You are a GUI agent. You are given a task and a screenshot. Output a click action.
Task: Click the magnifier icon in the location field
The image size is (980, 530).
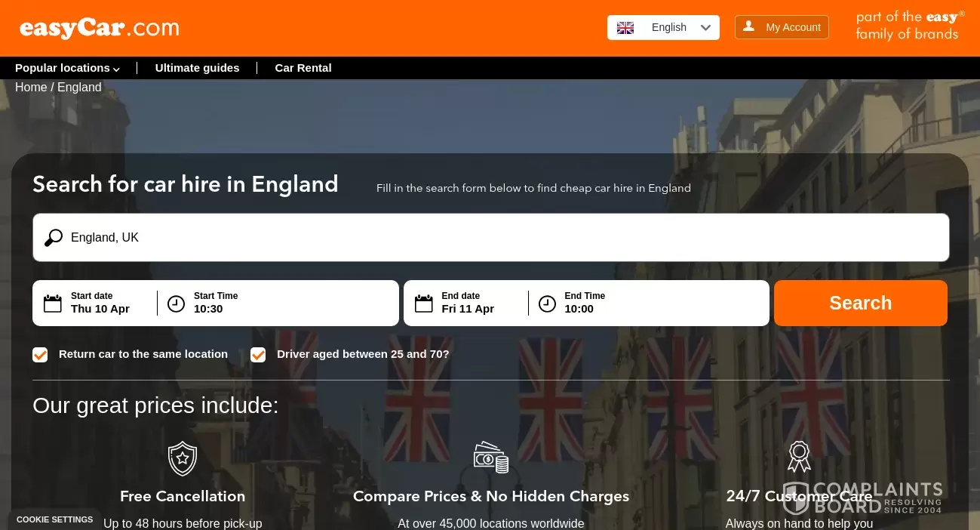(x=54, y=237)
